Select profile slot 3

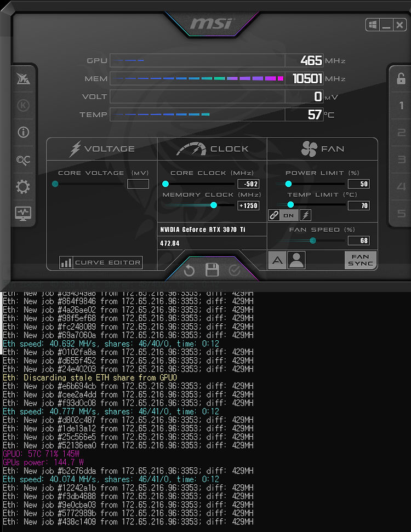pyautogui.click(x=401, y=159)
